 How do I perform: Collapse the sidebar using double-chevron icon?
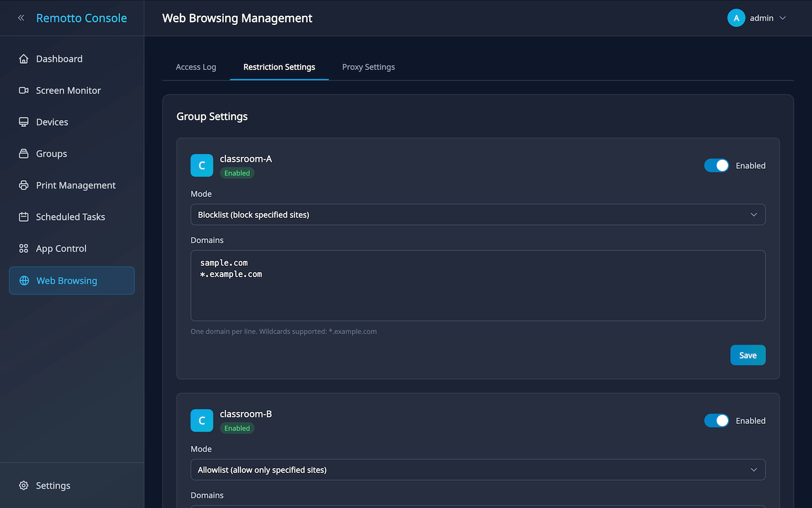[21, 18]
